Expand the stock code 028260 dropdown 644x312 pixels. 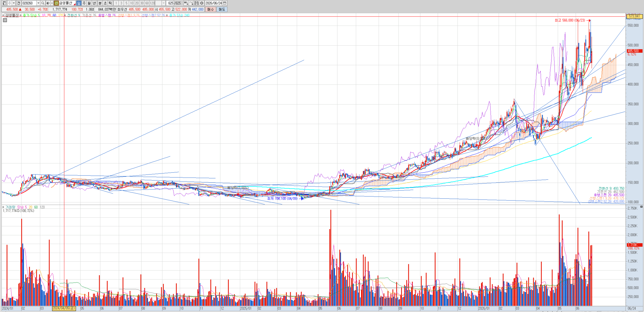pos(38,3)
